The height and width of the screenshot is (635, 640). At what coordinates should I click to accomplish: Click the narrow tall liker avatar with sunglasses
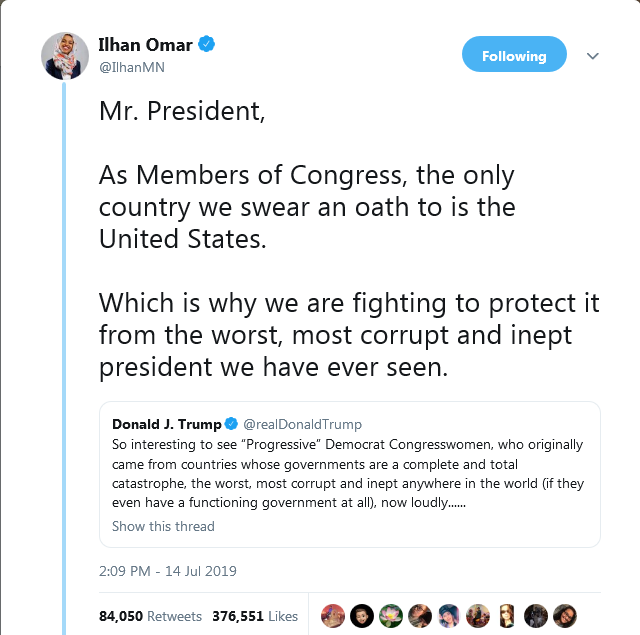(x=507, y=616)
